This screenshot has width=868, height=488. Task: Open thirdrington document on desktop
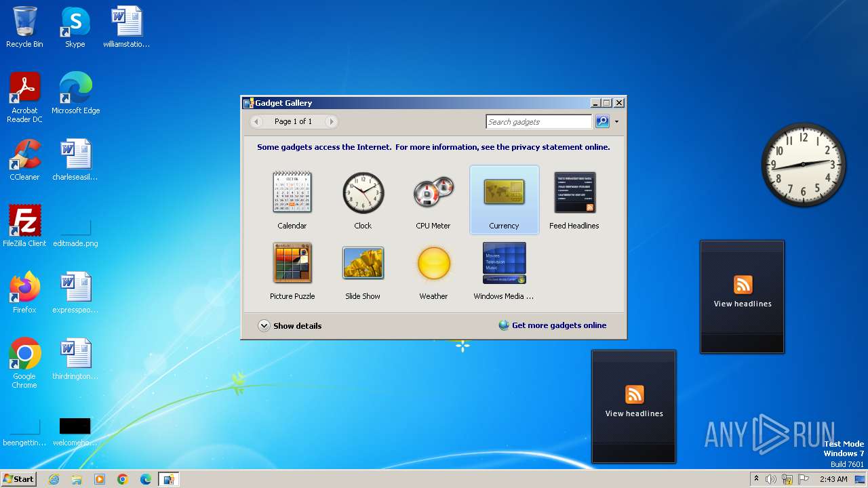click(x=75, y=359)
